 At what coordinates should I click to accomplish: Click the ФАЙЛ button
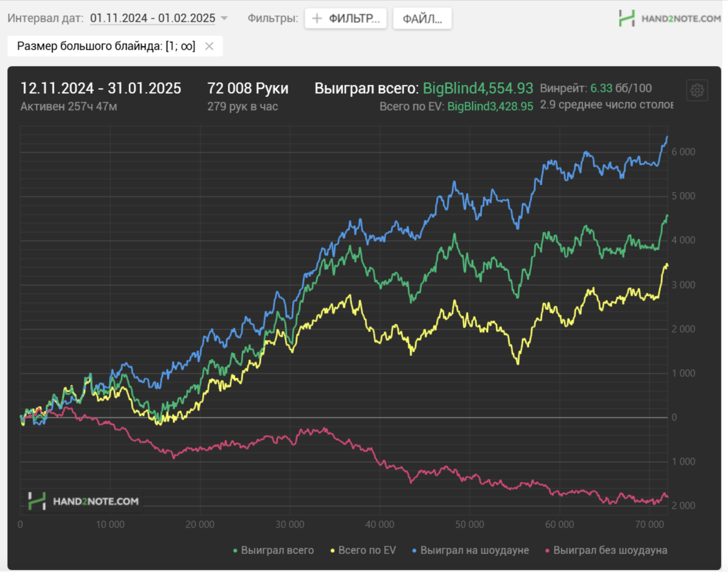422,19
